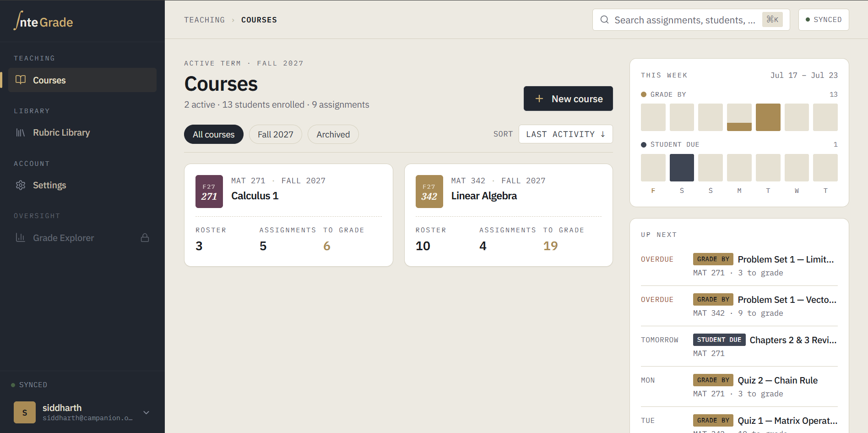Open the locked Grade Explorer item
Image resolution: width=868 pixels, height=433 pixels.
(x=82, y=238)
